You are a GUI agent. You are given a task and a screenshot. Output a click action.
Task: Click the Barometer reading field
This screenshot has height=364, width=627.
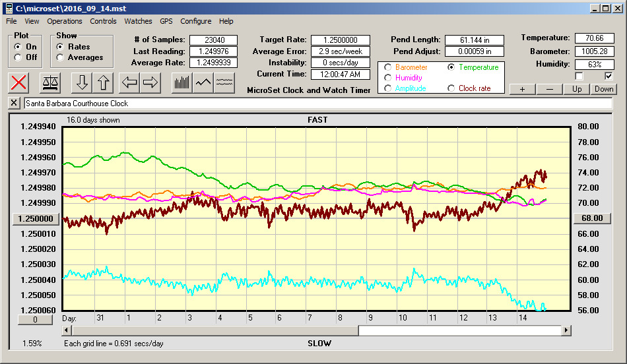tap(594, 51)
